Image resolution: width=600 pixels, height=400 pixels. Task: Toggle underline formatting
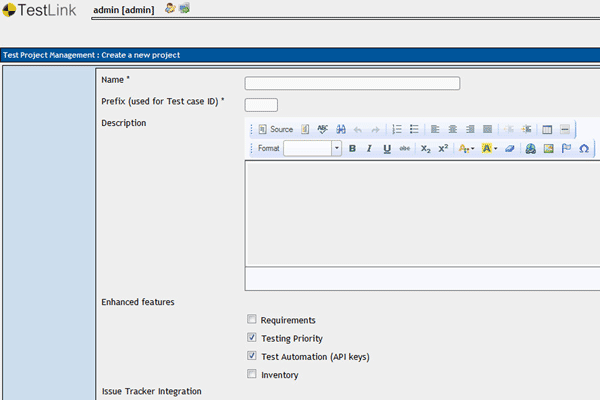click(387, 149)
